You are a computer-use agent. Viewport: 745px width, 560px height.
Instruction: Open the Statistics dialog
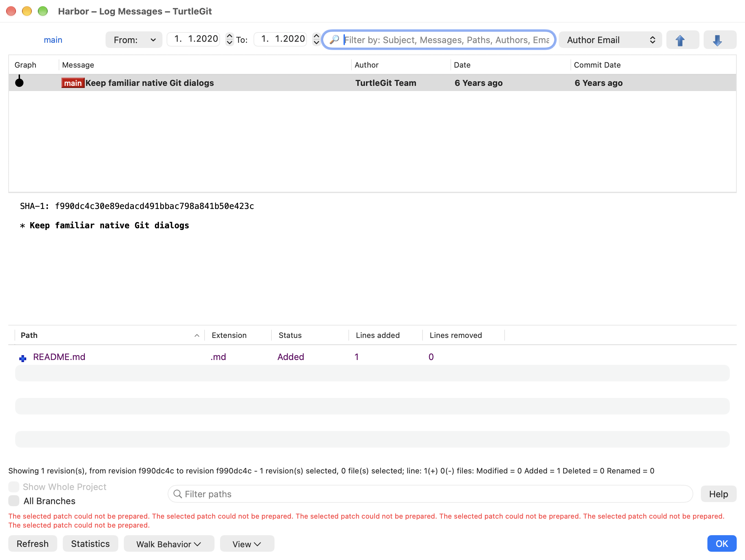[90, 544]
